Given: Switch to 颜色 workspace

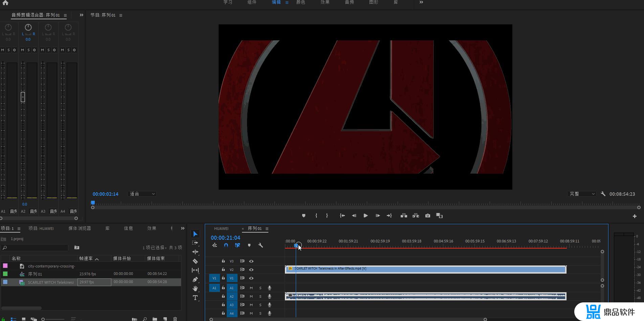Looking at the screenshot, I should tap(301, 2).
